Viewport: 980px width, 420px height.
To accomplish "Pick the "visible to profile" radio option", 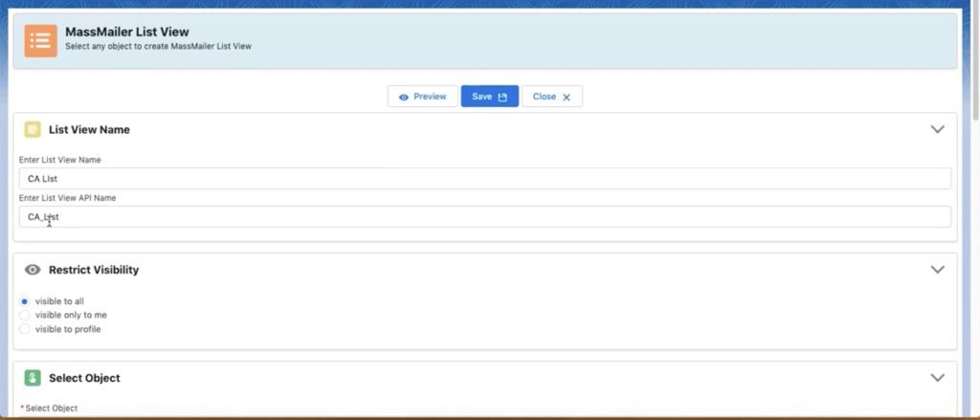I will point(25,329).
